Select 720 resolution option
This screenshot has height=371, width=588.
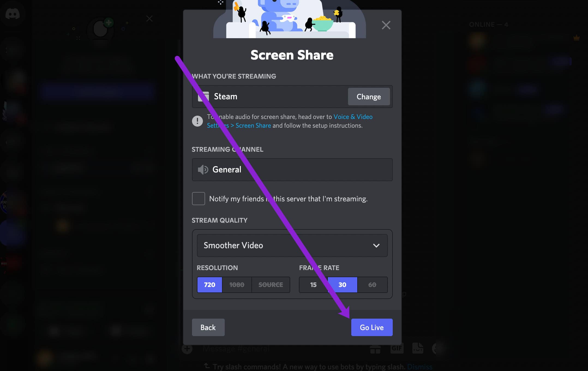[x=209, y=285]
